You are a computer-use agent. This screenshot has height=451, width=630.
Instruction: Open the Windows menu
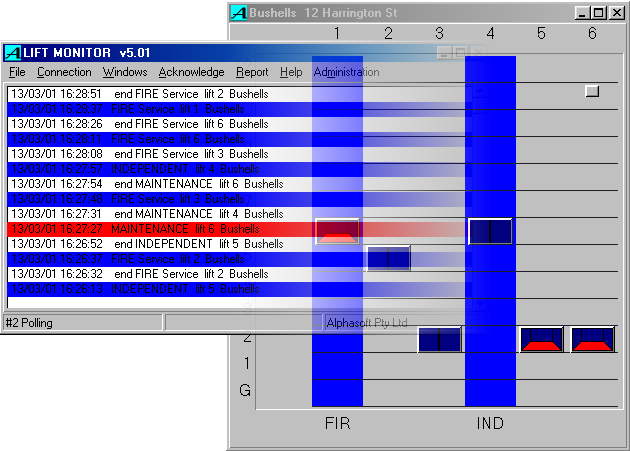[x=124, y=72]
